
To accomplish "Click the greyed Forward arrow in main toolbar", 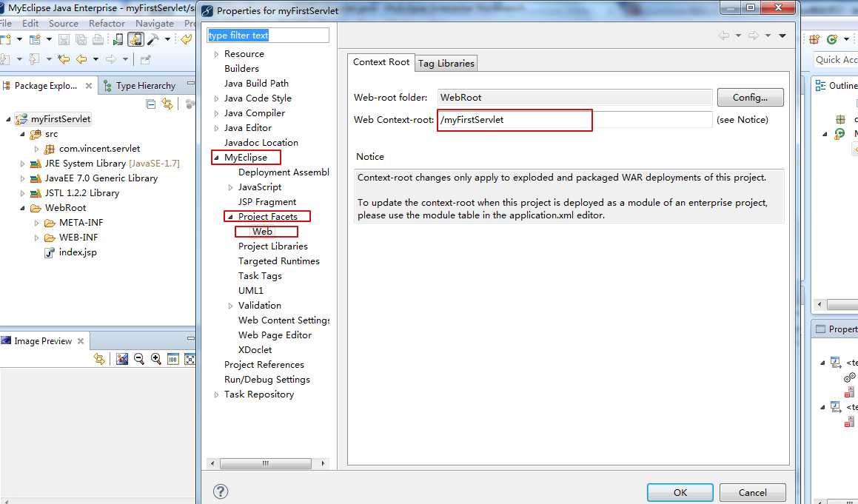I will tap(110, 59).
